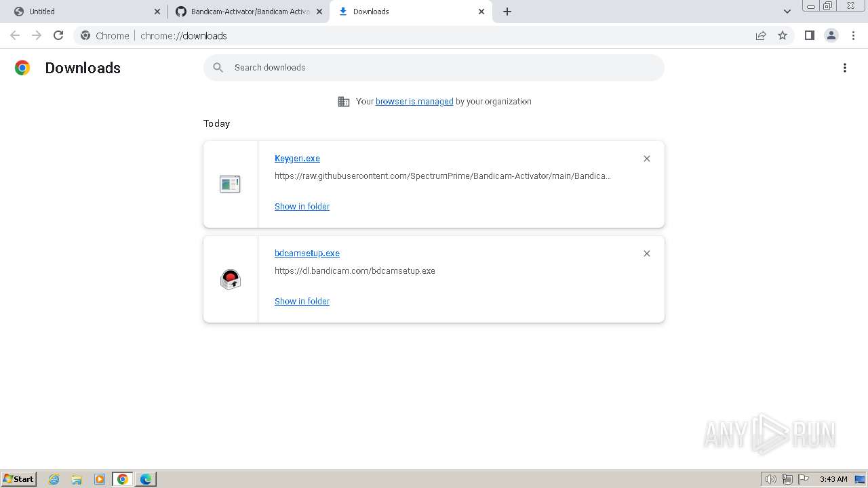Reload the Downloads page
Screen dimensions: 868x488
pyautogui.click(x=58, y=35)
